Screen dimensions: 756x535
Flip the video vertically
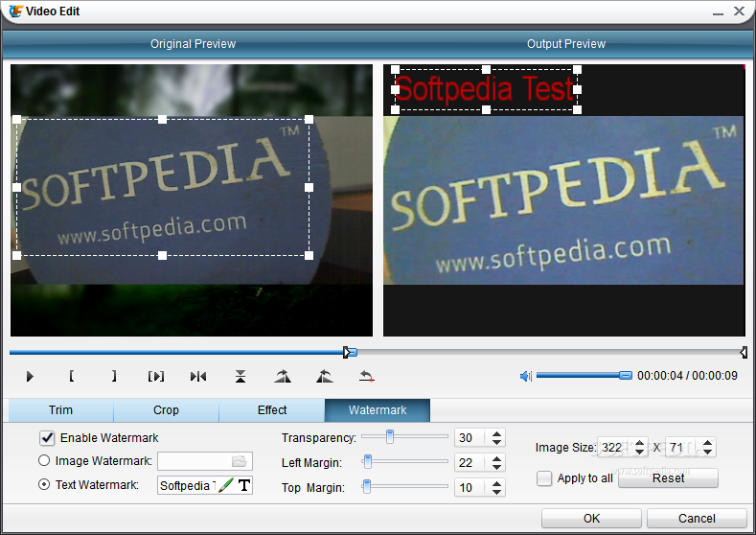[241, 376]
